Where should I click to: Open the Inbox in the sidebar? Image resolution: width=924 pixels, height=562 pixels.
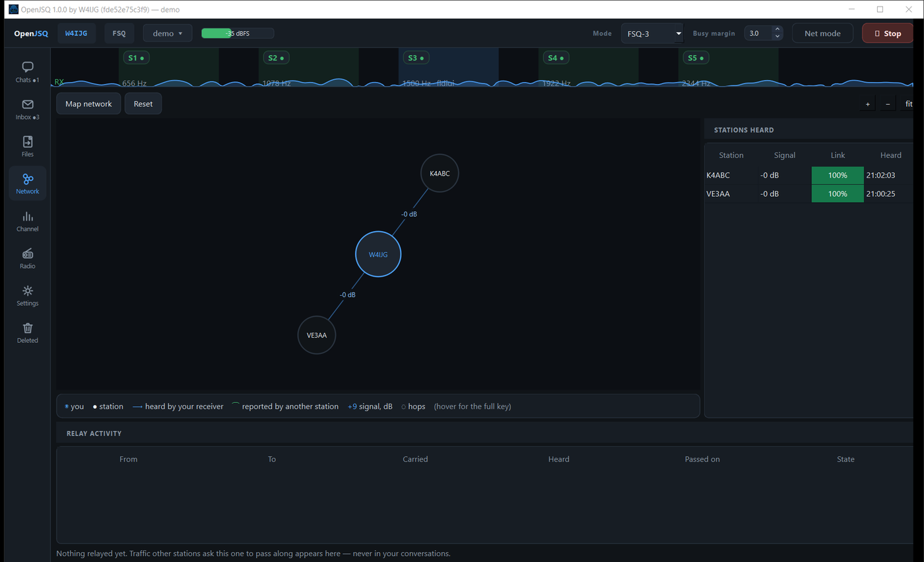tap(28, 110)
